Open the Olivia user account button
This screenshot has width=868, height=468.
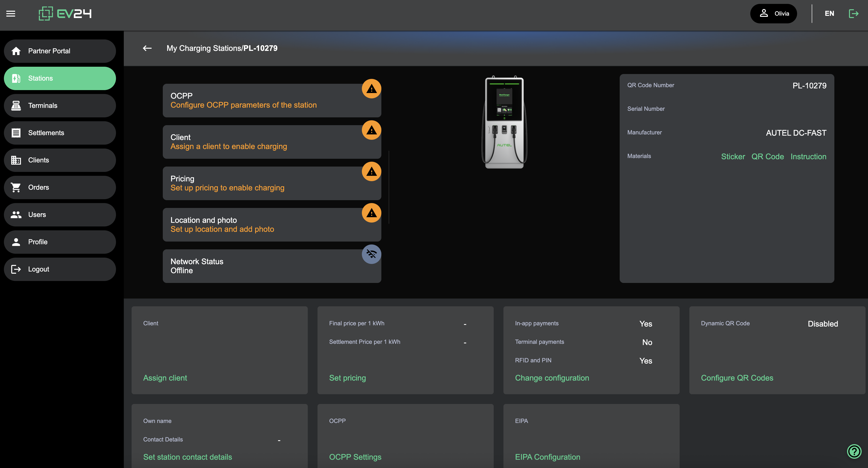pos(773,13)
